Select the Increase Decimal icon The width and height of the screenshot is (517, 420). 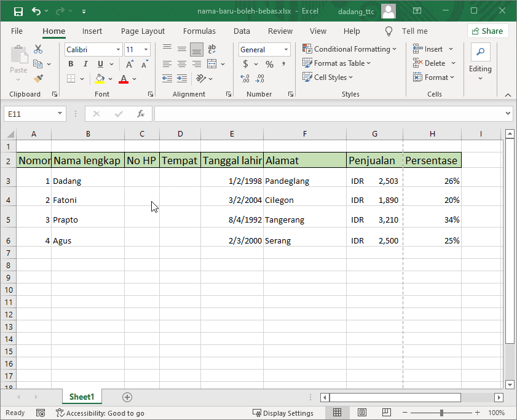click(x=244, y=78)
